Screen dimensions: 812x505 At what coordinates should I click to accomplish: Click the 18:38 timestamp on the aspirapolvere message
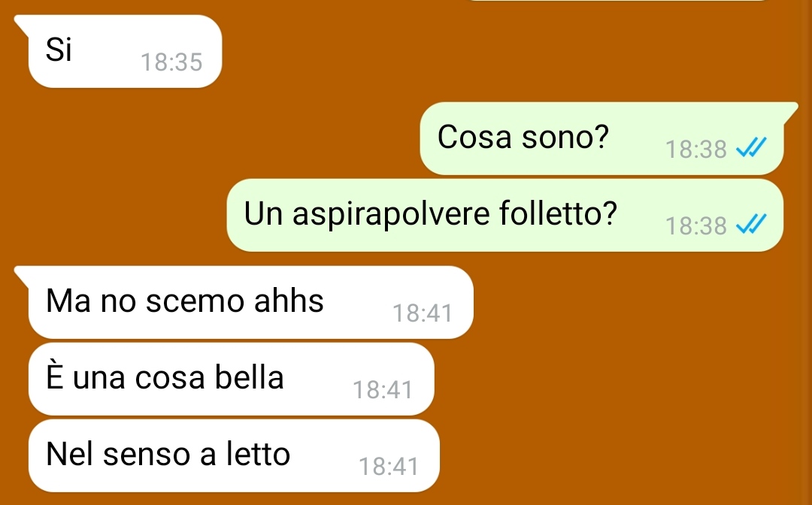tap(696, 226)
